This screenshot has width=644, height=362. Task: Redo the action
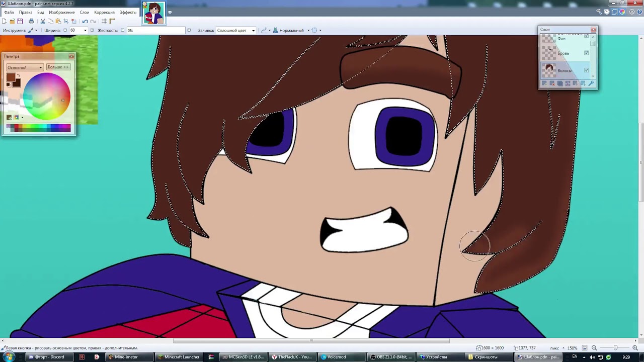click(93, 21)
